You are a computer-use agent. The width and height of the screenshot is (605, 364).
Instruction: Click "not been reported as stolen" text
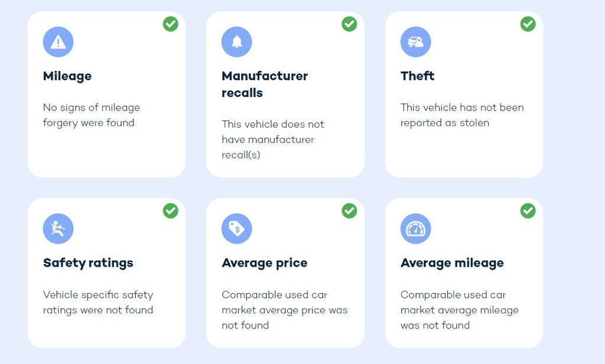462,115
